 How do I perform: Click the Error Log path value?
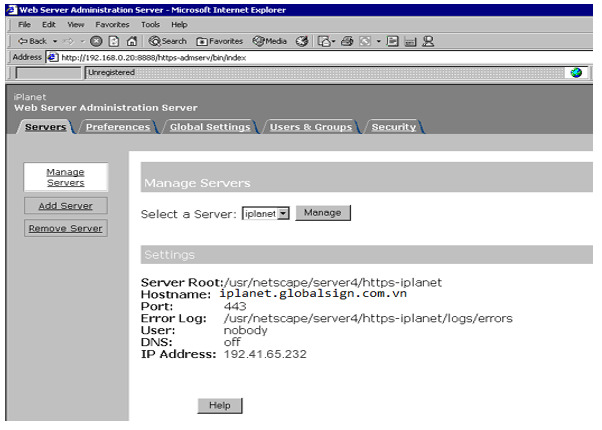pos(368,318)
